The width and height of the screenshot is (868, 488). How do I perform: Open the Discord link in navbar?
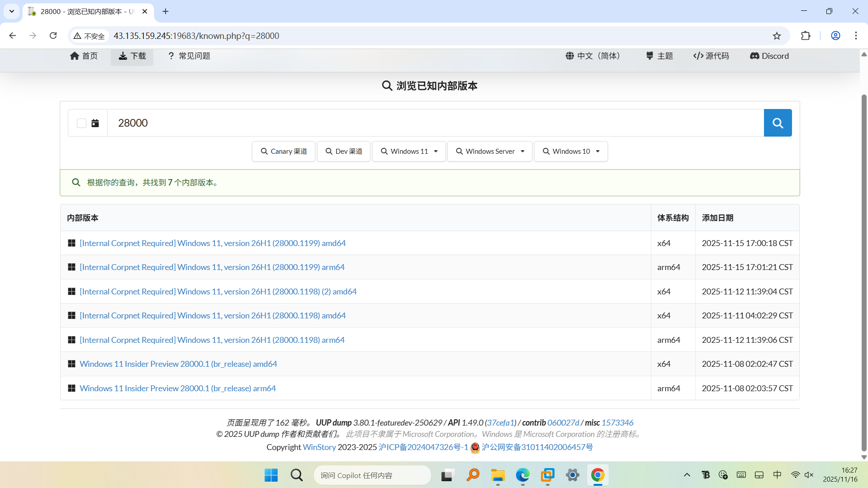769,56
